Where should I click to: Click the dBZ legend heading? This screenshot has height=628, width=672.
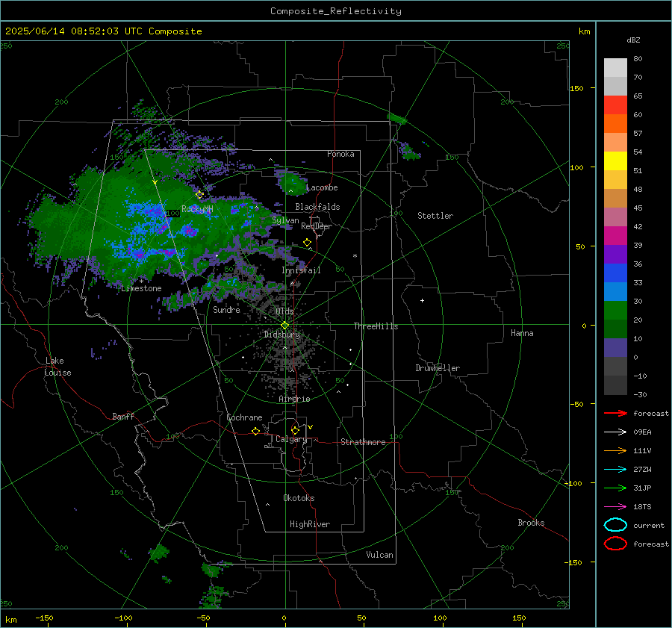pos(633,40)
